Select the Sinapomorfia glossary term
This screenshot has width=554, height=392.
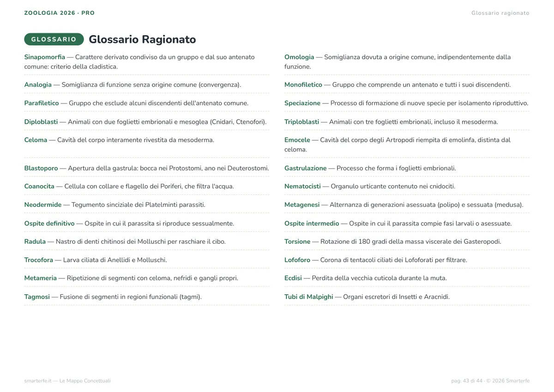pyautogui.click(x=45, y=57)
